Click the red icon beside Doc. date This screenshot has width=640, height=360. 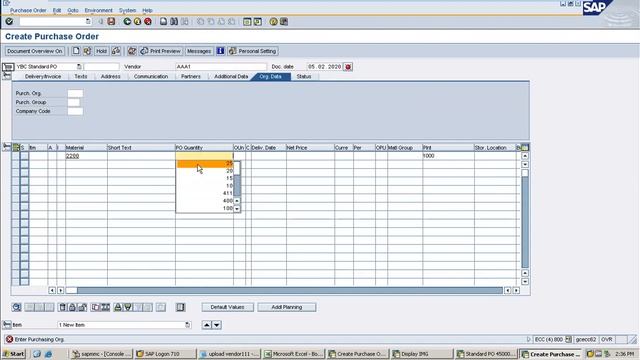point(348,67)
